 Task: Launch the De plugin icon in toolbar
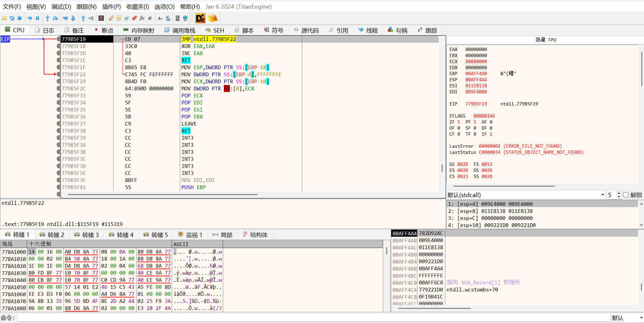[200, 18]
